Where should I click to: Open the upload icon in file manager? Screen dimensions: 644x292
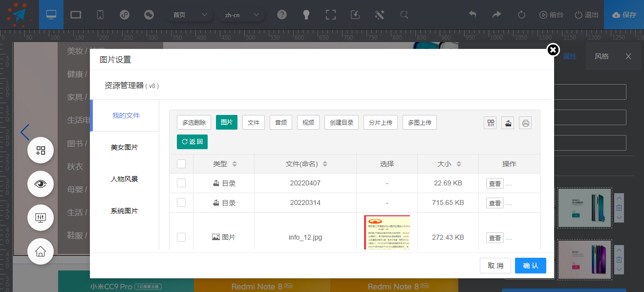click(x=507, y=122)
